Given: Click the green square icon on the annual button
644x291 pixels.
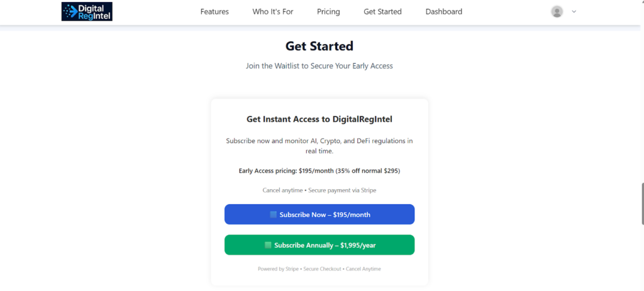Looking at the screenshot, I should [x=269, y=245].
